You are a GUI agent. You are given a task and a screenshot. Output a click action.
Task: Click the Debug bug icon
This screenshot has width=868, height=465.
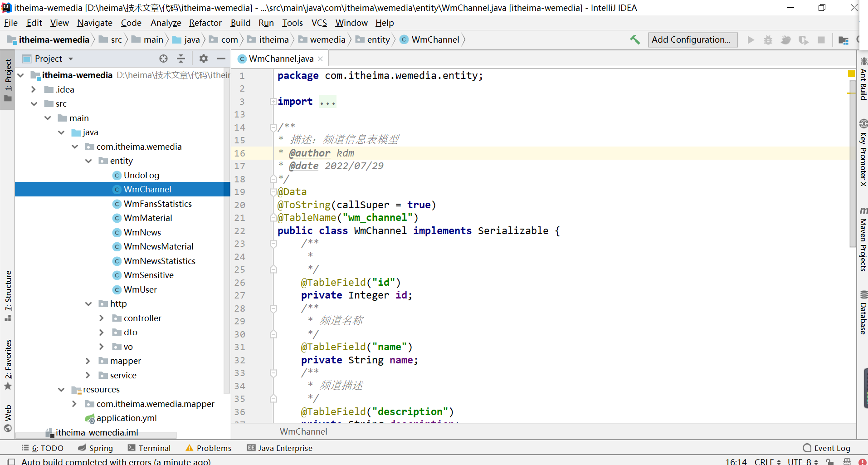click(768, 40)
